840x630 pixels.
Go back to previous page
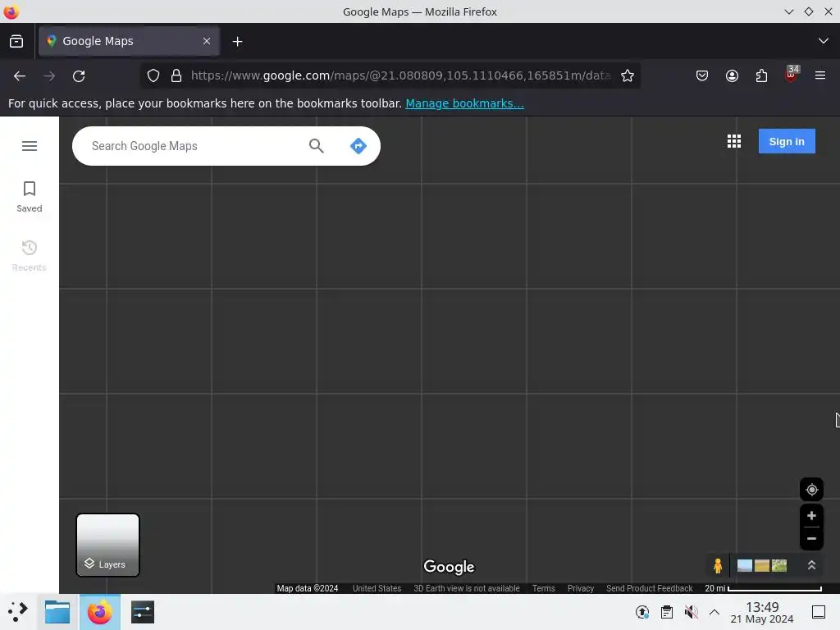[20, 76]
